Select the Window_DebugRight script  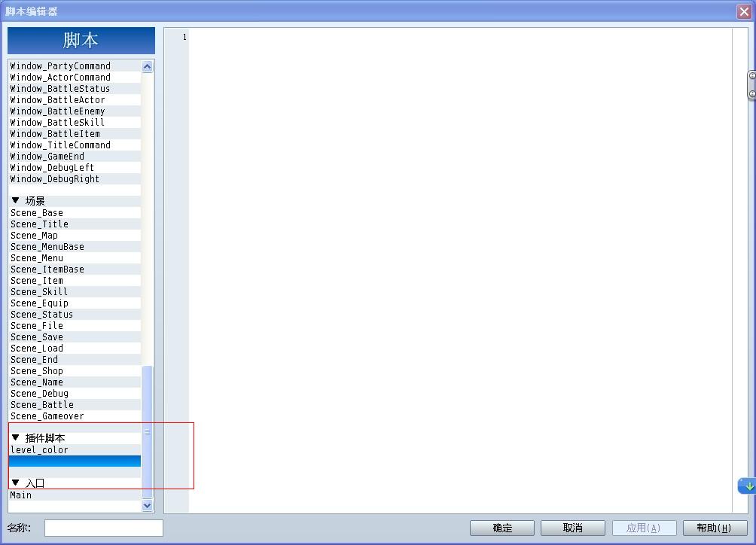[x=75, y=179]
